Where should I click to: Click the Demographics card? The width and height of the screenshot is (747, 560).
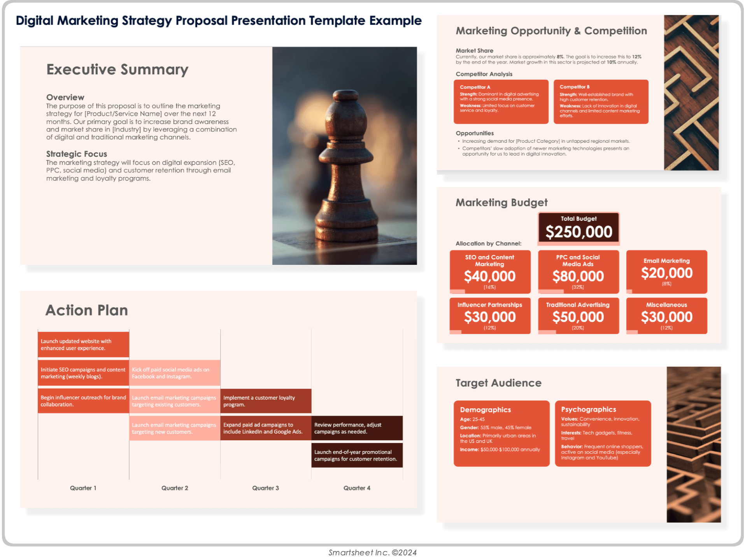502,434
